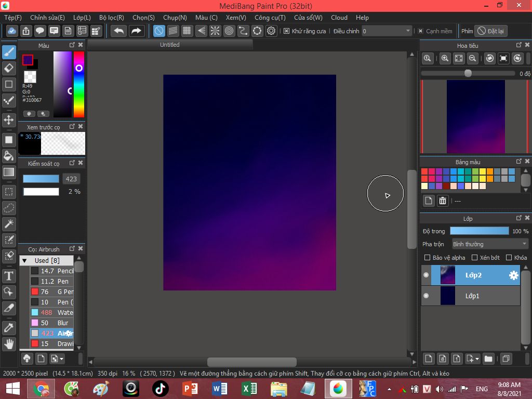Select the Move tool

tap(9, 120)
